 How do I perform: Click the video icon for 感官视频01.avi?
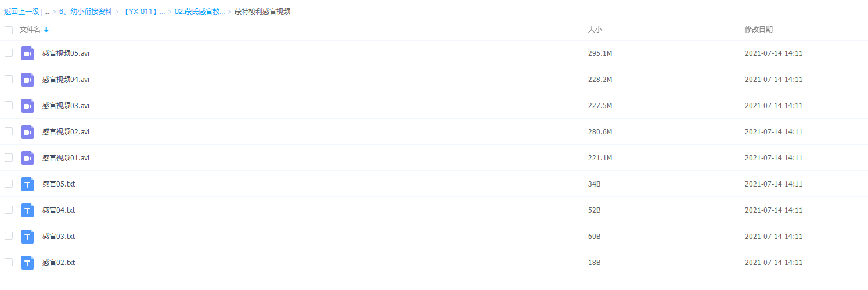click(27, 158)
